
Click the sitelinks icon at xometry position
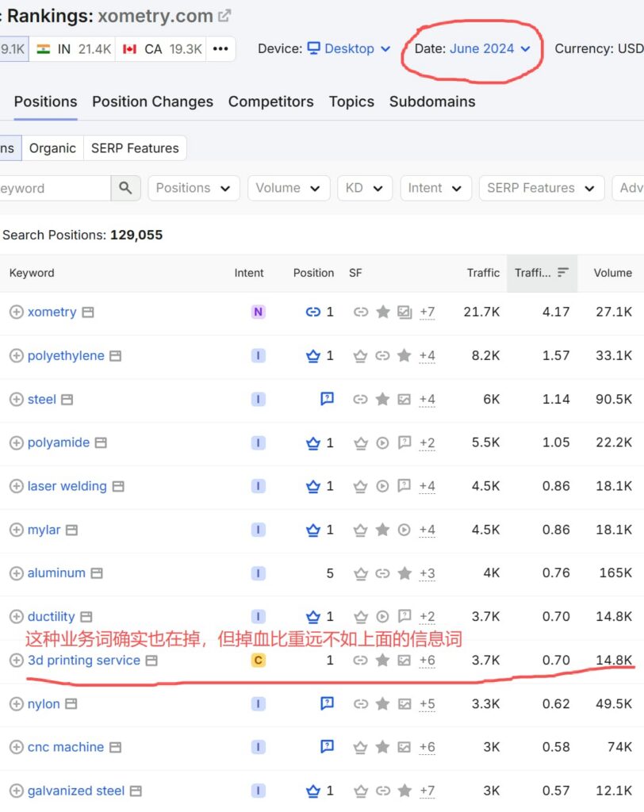click(313, 312)
